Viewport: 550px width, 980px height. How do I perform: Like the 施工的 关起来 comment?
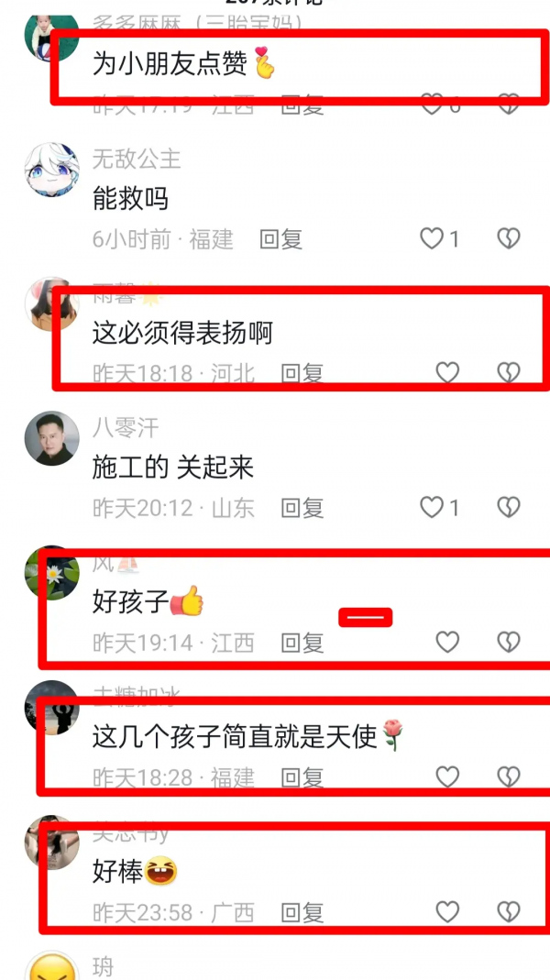coord(431,507)
